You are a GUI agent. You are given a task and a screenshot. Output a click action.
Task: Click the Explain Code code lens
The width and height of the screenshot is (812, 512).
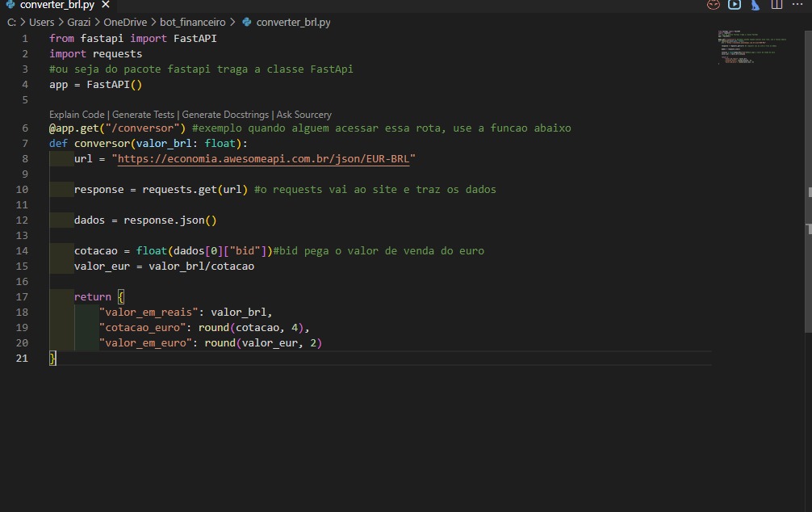[77, 115]
